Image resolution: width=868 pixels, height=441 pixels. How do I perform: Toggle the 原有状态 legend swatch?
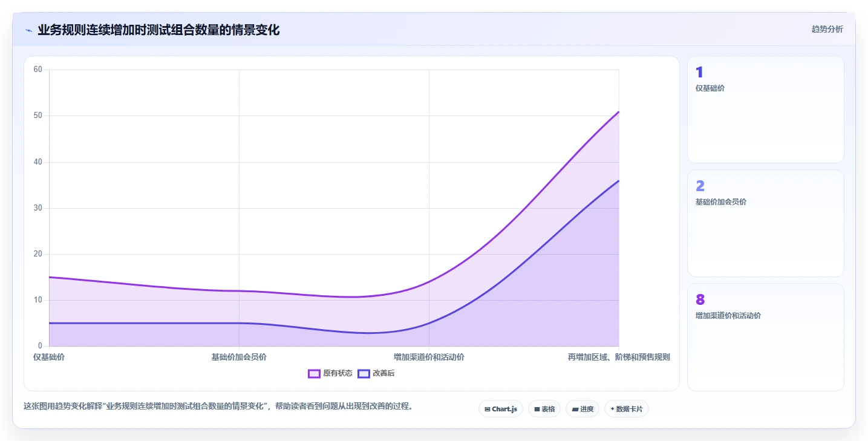click(314, 374)
